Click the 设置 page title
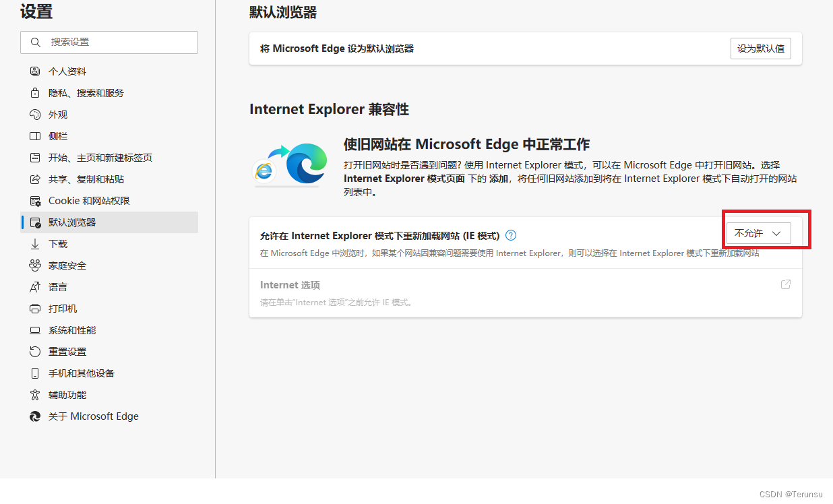The width and height of the screenshot is (833, 504). pos(36,11)
